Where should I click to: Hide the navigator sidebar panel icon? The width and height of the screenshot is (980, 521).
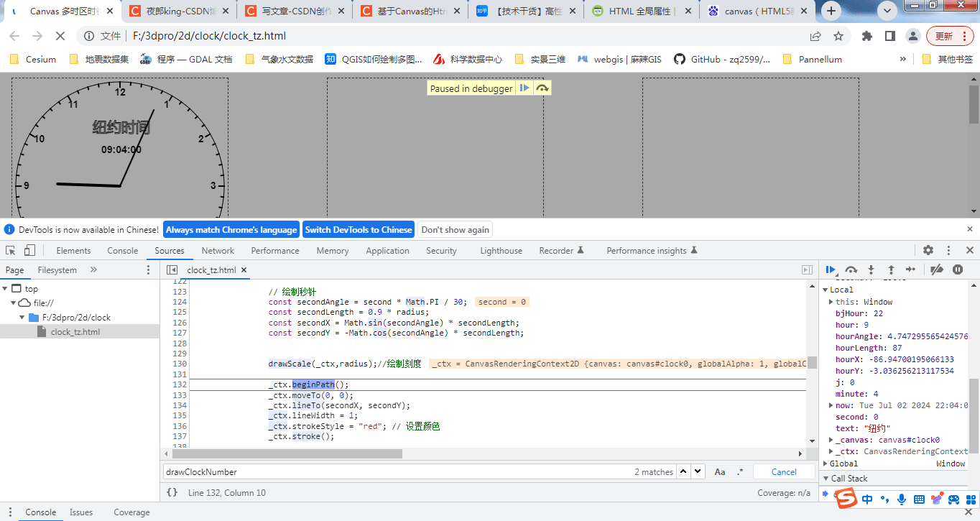pos(172,269)
